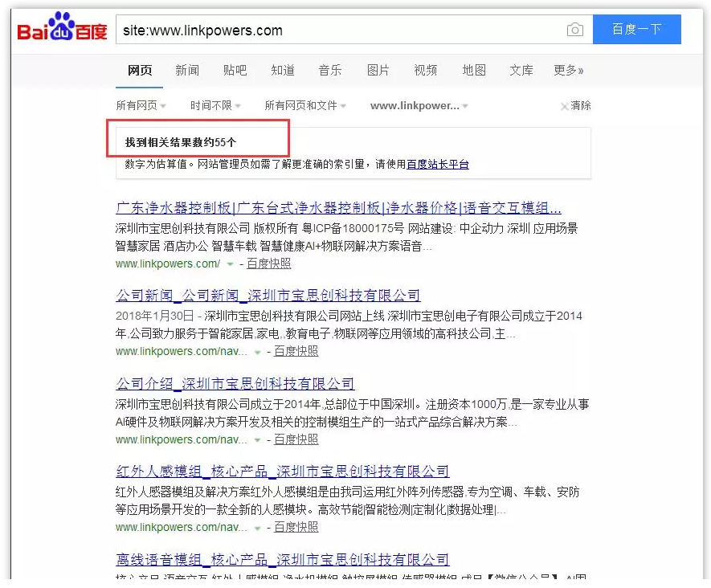Open 百度快照 for the 公司介绍 result

click(x=296, y=439)
